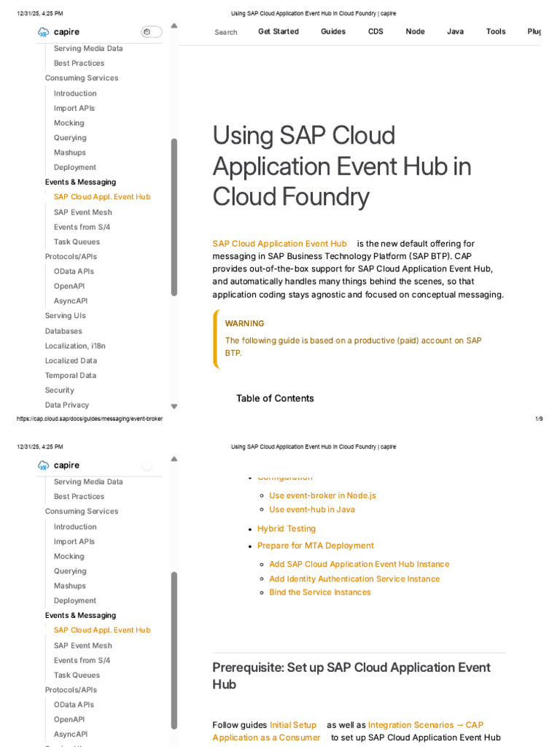Collapse Protocols/APIs on the first page
Image resolution: width=560 pixels, height=747 pixels.
(x=71, y=257)
